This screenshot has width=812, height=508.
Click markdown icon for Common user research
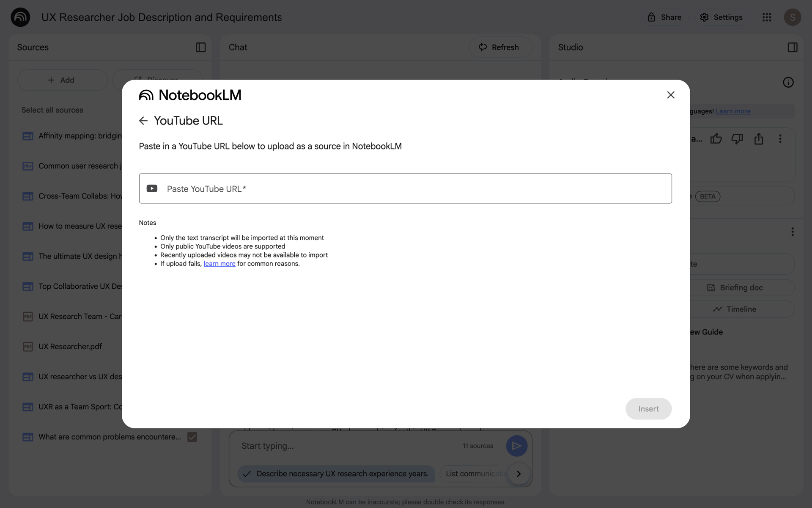pyautogui.click(x=28, y=166)
